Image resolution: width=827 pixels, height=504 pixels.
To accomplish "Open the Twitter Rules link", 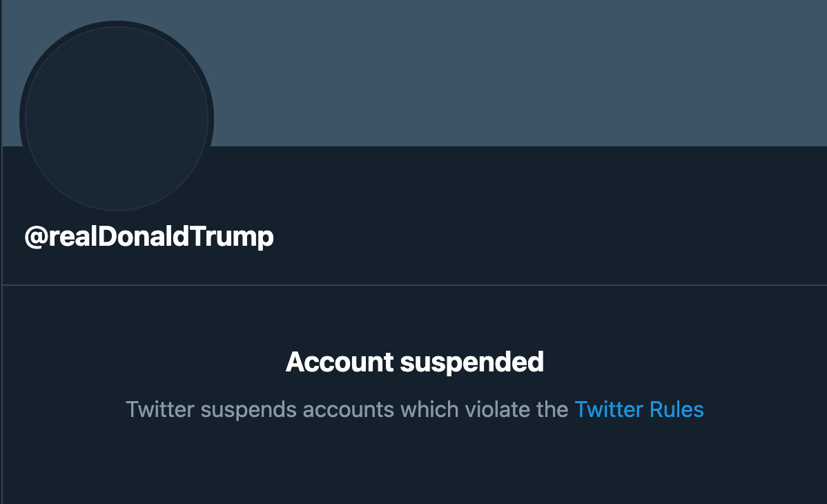I will (639, 409).
